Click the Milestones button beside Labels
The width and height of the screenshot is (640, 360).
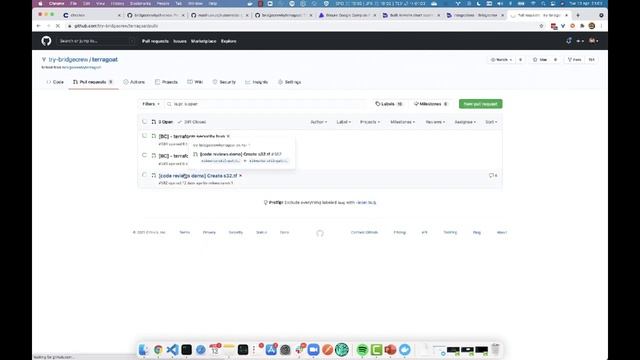431,104
